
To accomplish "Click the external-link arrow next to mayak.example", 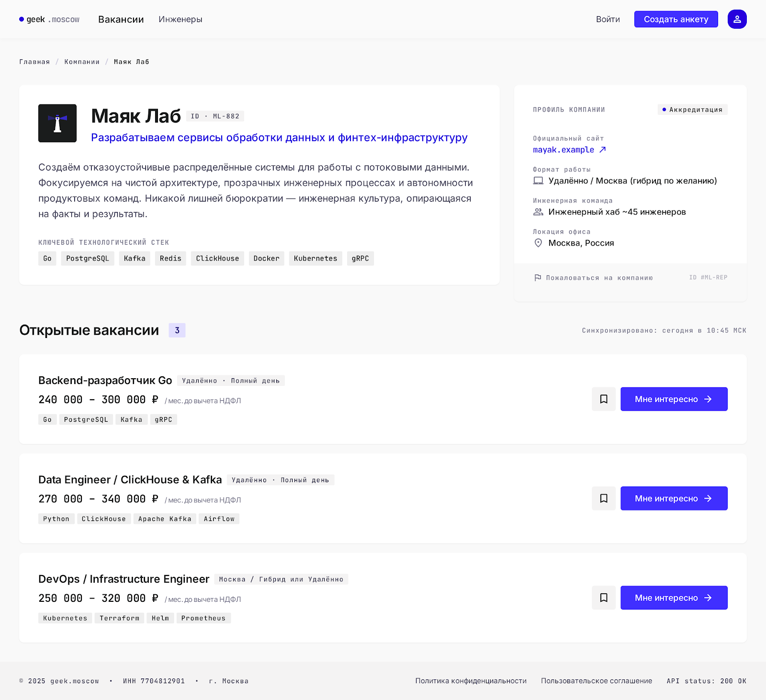I will click(603, 150).
